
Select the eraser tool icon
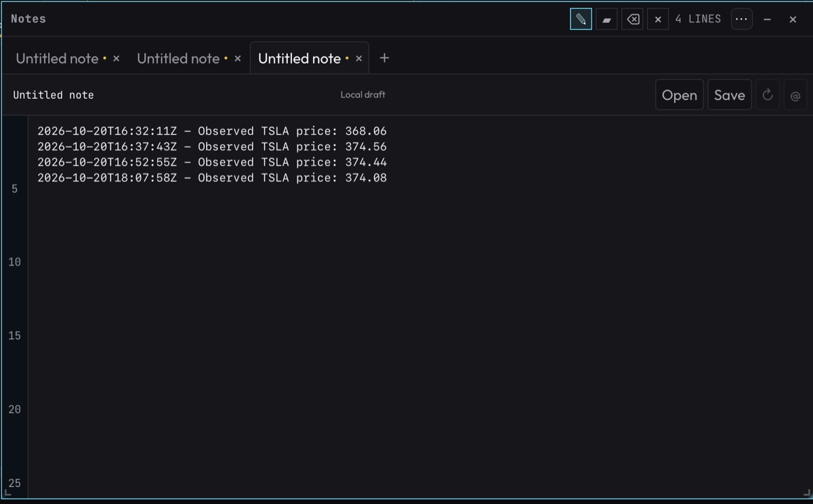pos(606,19)
